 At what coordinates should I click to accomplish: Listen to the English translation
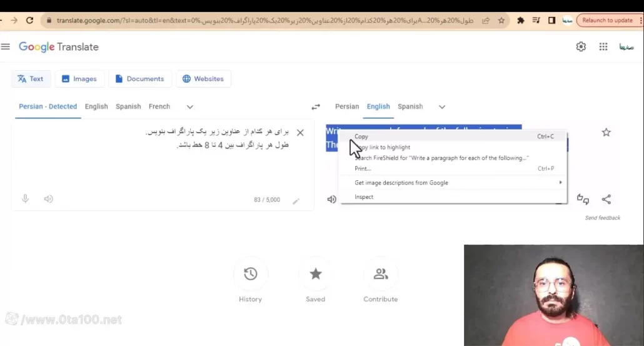point(331,200)
